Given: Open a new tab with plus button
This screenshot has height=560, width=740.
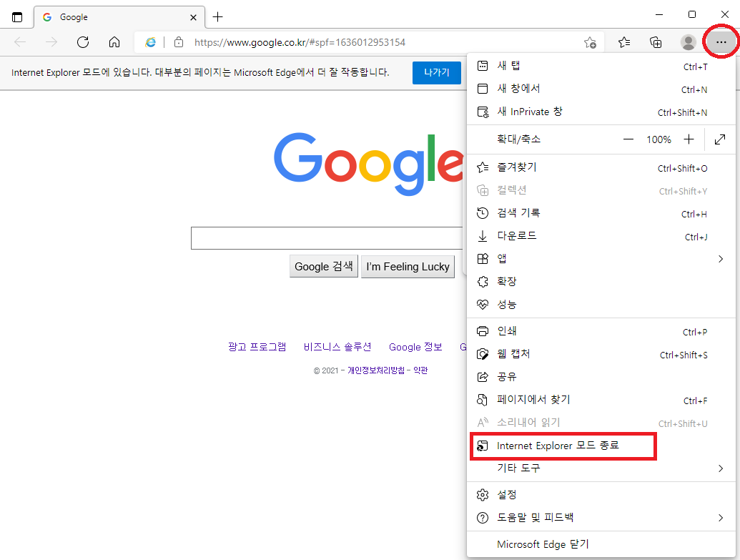Looking at the screenshot, I should pos(217,17).
